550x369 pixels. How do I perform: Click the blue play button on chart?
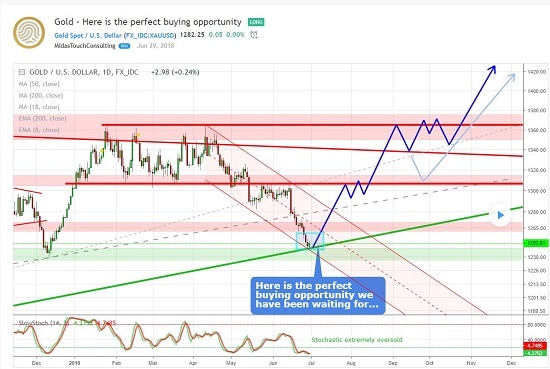pos(500,215)
